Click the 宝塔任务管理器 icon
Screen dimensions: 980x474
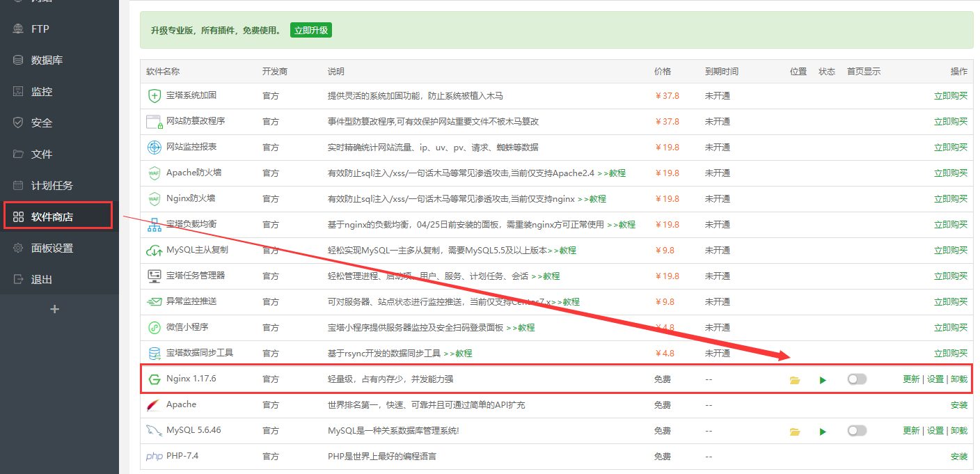click(154, 276)
